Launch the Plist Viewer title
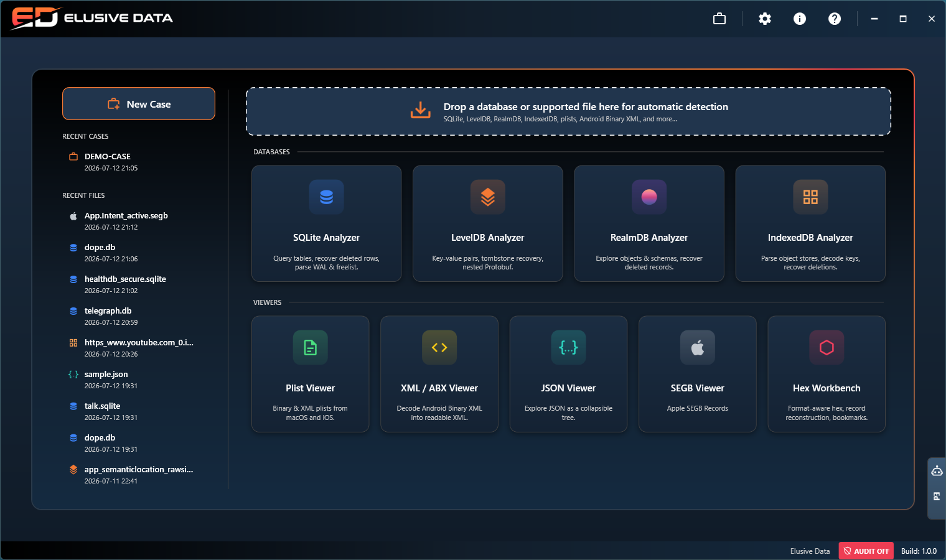 click(311, 388)
